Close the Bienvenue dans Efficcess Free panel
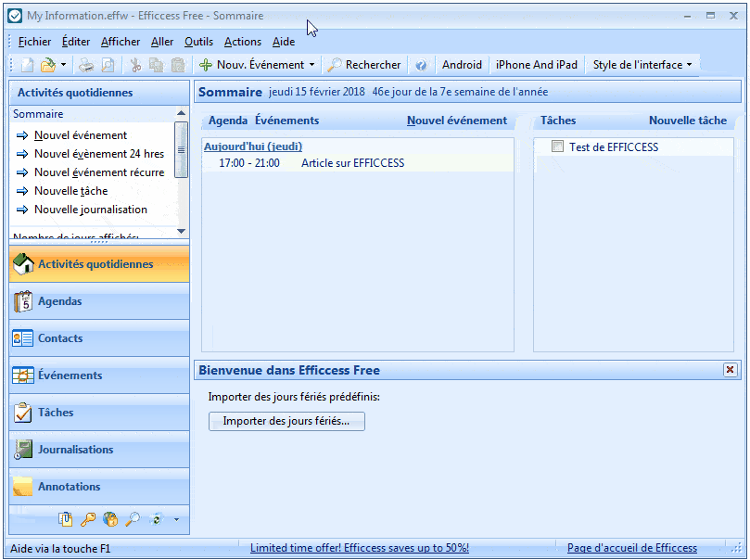 pos(731,370)
